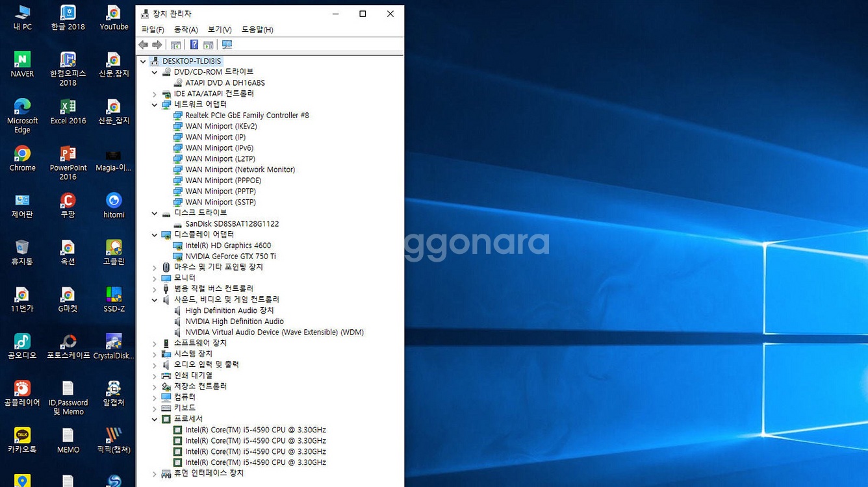The image size is (868, 487).
Task: Select the PowerPoint 2016 desktop icon
Action: (x=68, y=162)
